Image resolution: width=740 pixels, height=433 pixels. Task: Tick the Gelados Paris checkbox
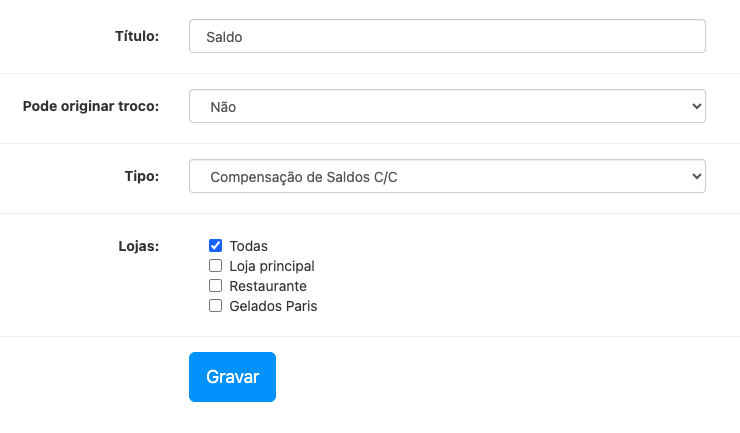click(215, 306)
